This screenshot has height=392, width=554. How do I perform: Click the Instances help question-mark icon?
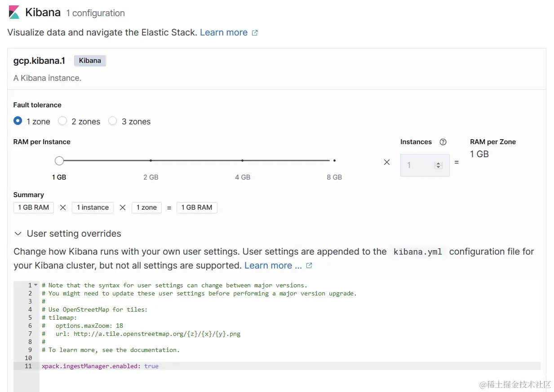[x=443, y=142]
